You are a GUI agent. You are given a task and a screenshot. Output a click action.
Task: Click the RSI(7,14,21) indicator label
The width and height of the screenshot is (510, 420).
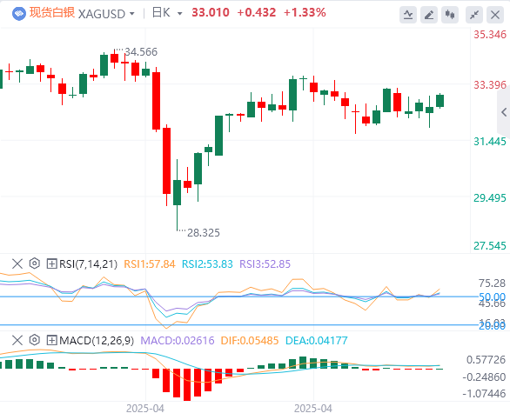tap(88, 264)
